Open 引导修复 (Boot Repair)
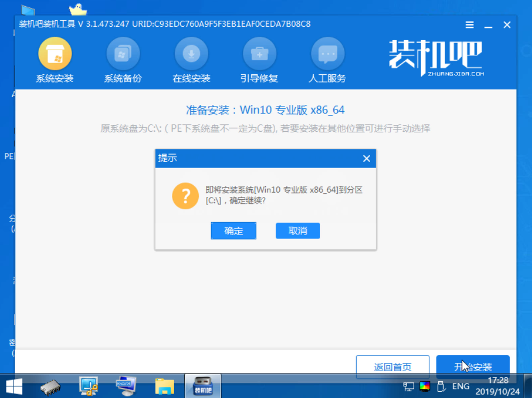This screenshot has height=398, width=532. [x=259, y=59]
